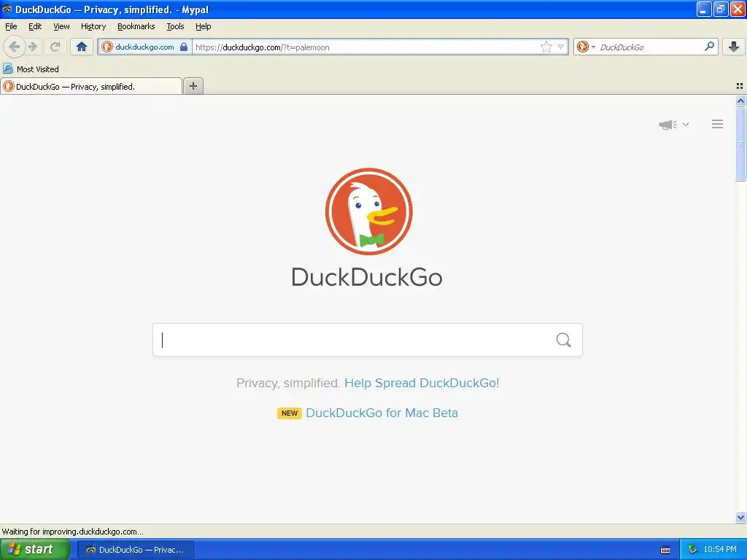Select the DuckDuckGo taskbar window button
This screenshot has width=747, height=560.
136,550
